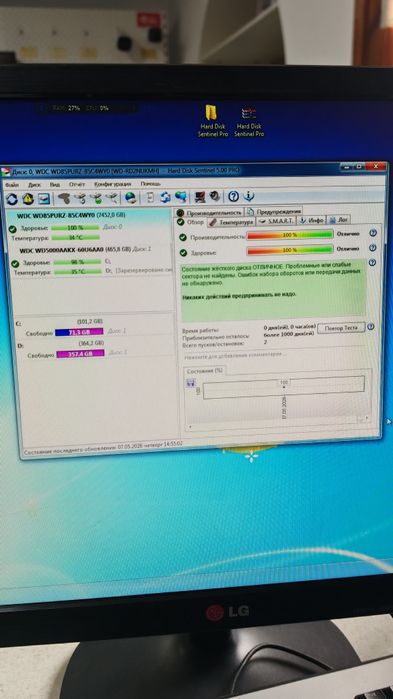Click the 100 % health bar of first disk

pos(75,228)
